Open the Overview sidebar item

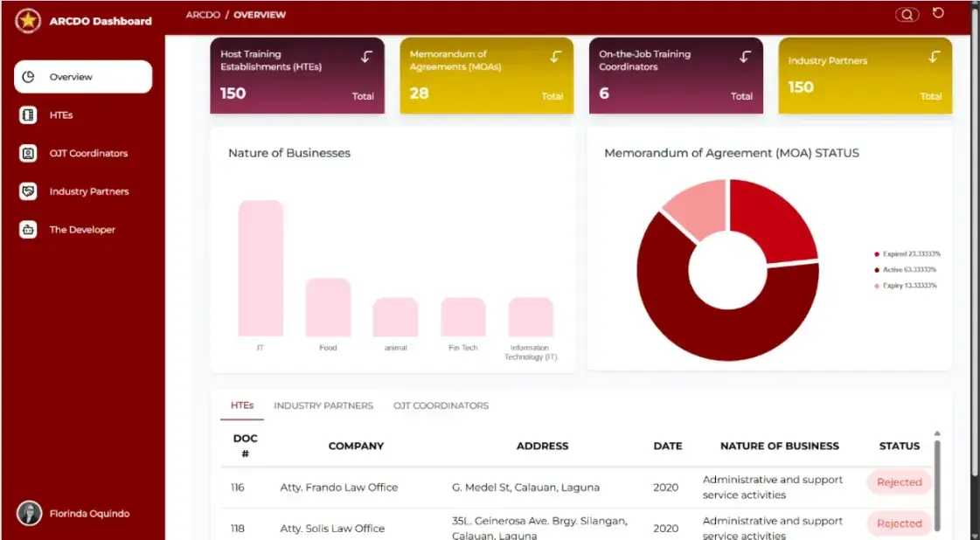tap(83, 77)
